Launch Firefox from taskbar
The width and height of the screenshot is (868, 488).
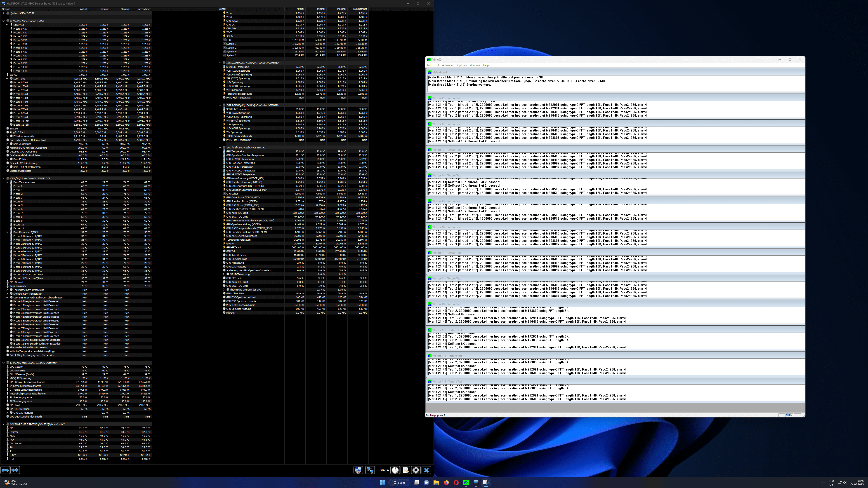pyautogui.click(x=446, y=483)
